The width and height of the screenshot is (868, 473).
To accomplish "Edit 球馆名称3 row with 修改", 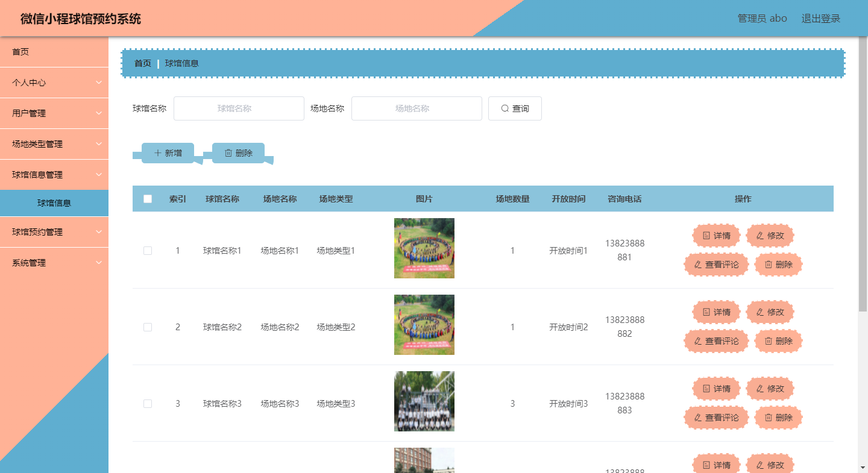I will tap(770, 389).
